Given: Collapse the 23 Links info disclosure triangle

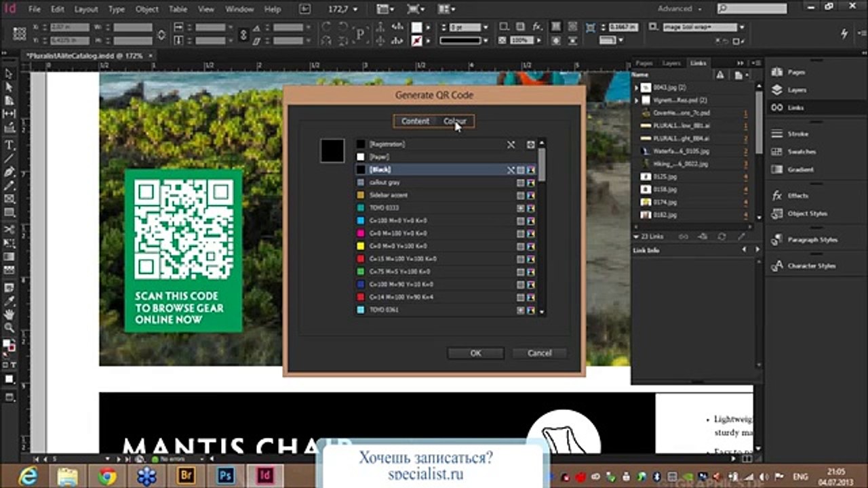Looking at the screenshot, I should (x=636, y=237).
